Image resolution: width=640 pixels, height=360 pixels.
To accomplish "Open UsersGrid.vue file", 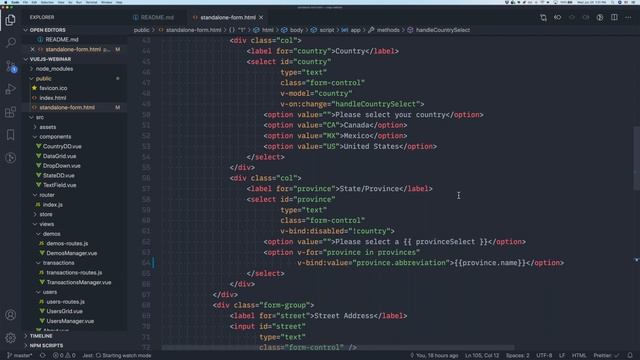I will (64, 311).
